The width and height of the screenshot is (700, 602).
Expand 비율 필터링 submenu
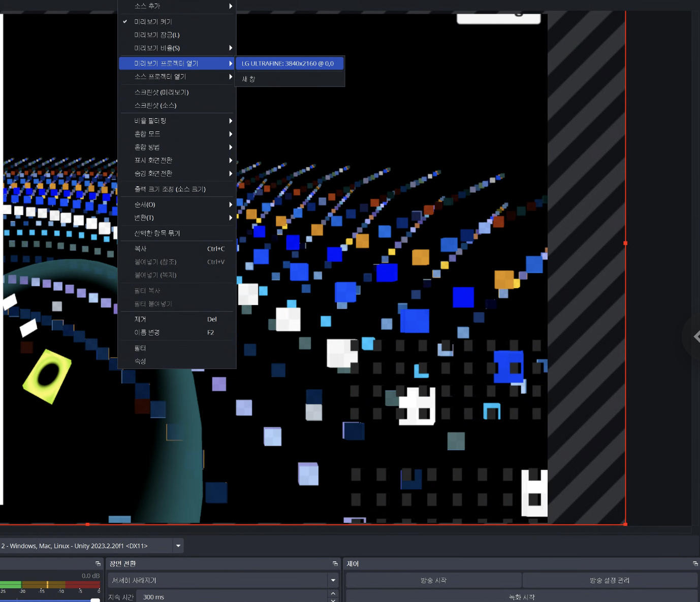pyautogui.click(x=177, y=121)
